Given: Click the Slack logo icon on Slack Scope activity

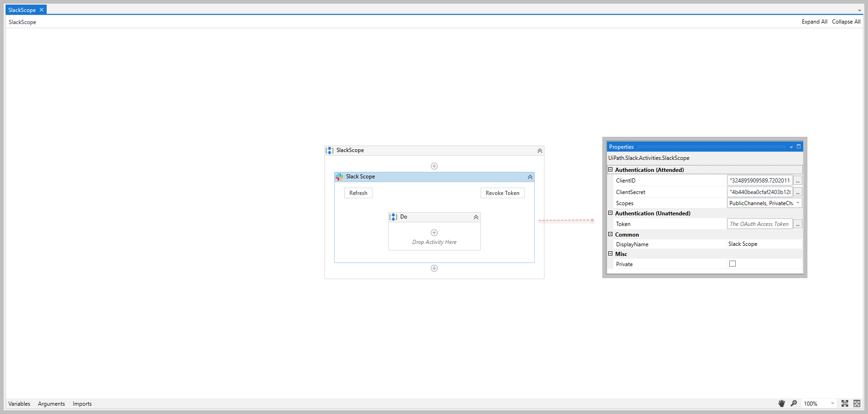Looking at the screenshot, I should tap(339, 177).
